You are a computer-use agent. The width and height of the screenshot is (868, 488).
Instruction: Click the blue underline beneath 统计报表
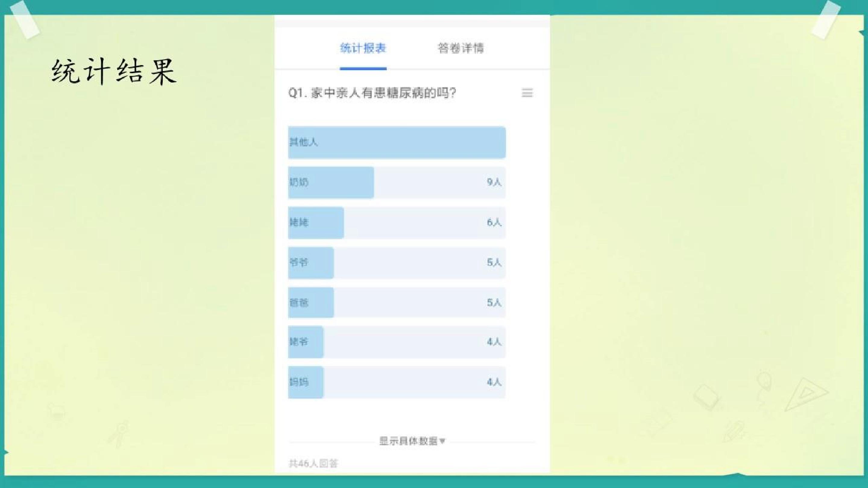click(x=363, y=68)
